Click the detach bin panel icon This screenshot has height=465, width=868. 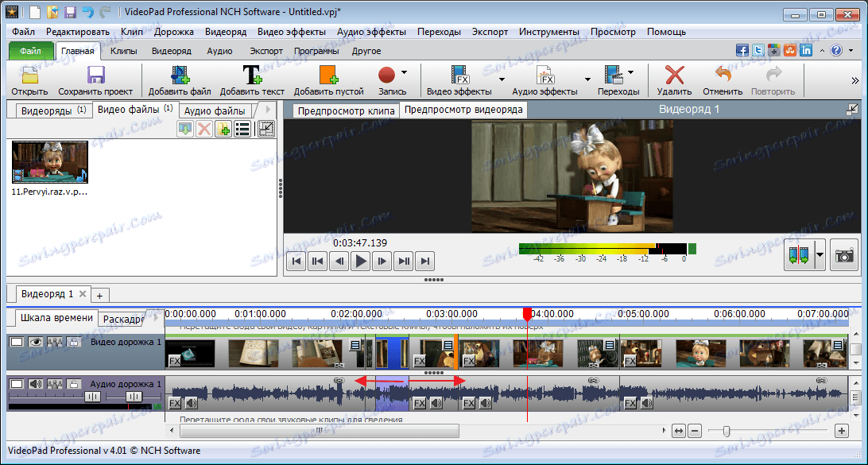point(266,129)
